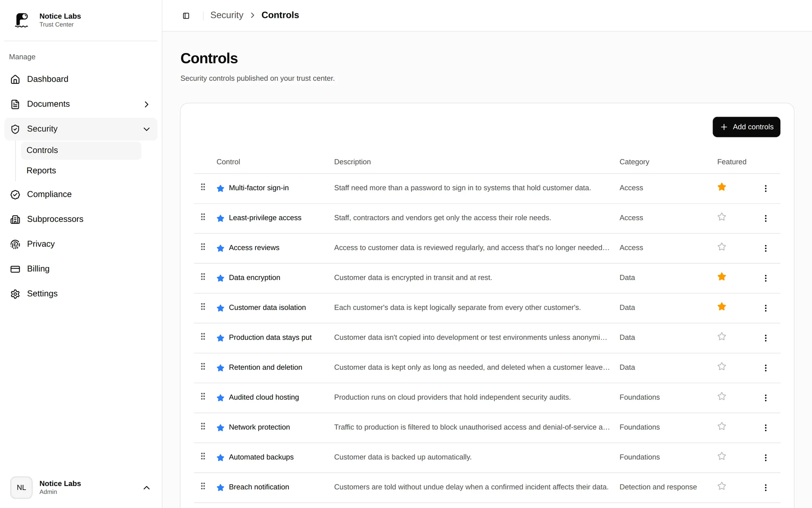
Task: Open the Notice Labs account switcher chevron
Action: pos(147,488)
